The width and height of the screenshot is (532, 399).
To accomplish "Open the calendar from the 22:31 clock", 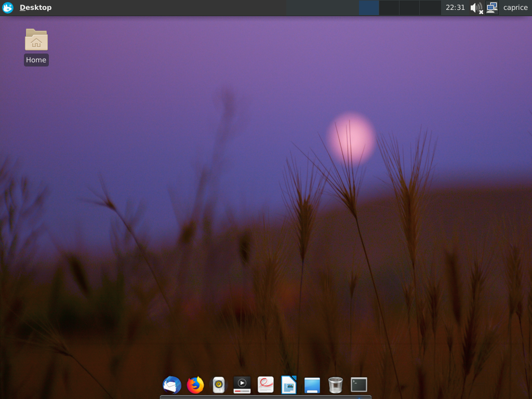I will pyautogui.click(x=455, y=7).
